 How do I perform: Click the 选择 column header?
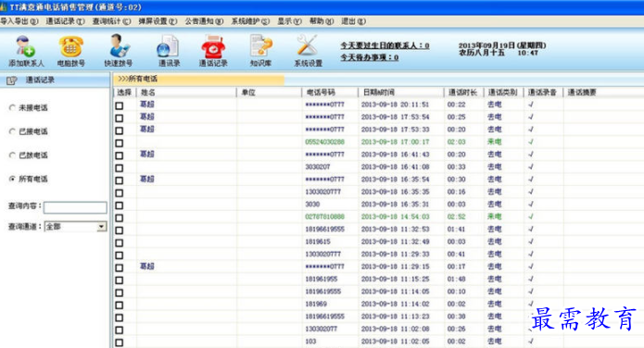click(125, 93)
